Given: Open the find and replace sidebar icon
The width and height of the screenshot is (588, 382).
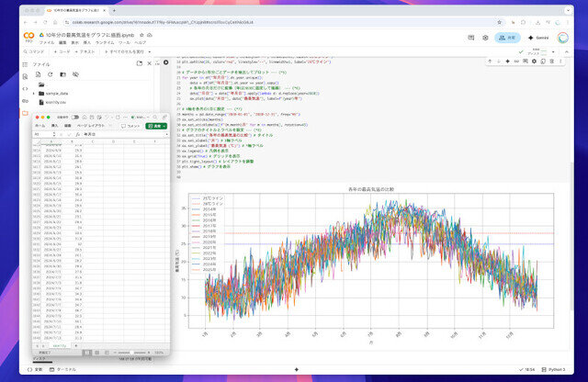Looking at the screenshot, I should click(25, 76).
